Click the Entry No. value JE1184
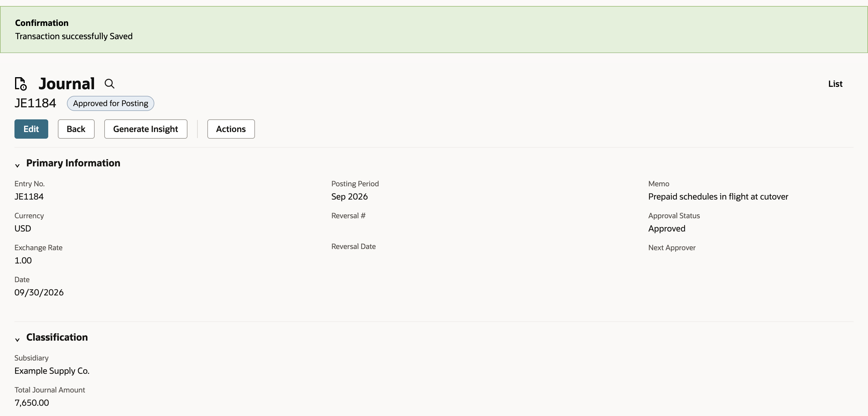The image size is (868, 416). (29, 197)
